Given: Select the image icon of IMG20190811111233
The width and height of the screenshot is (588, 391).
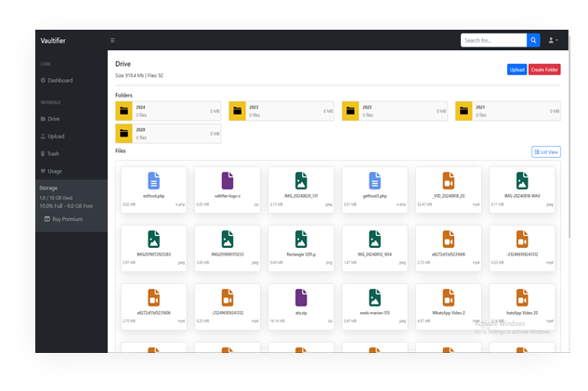Looking at the screenshot, I should coord(228,240).
